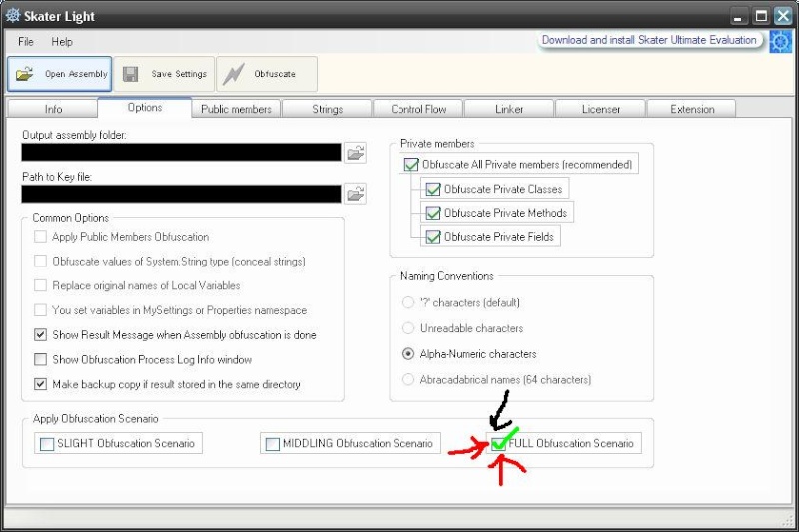Toggle Make backup copy if same directory
This screenshot has height=532, width=799.
click(40, 384)
